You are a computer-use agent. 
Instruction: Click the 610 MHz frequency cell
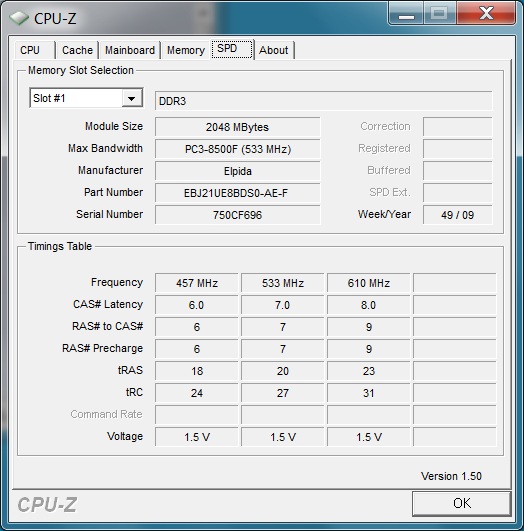pos(369,283)
